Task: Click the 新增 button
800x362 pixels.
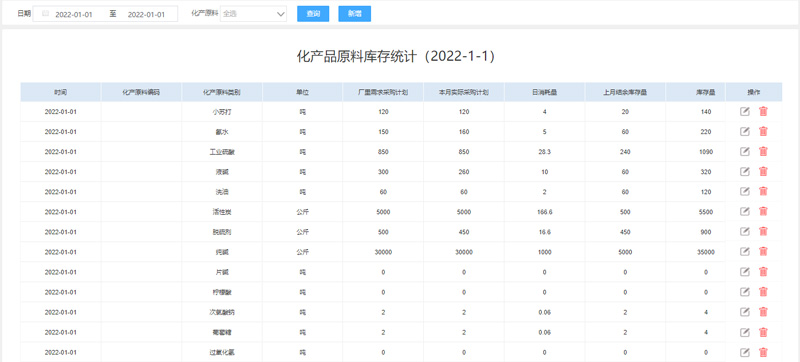Action: pos(355,14)
